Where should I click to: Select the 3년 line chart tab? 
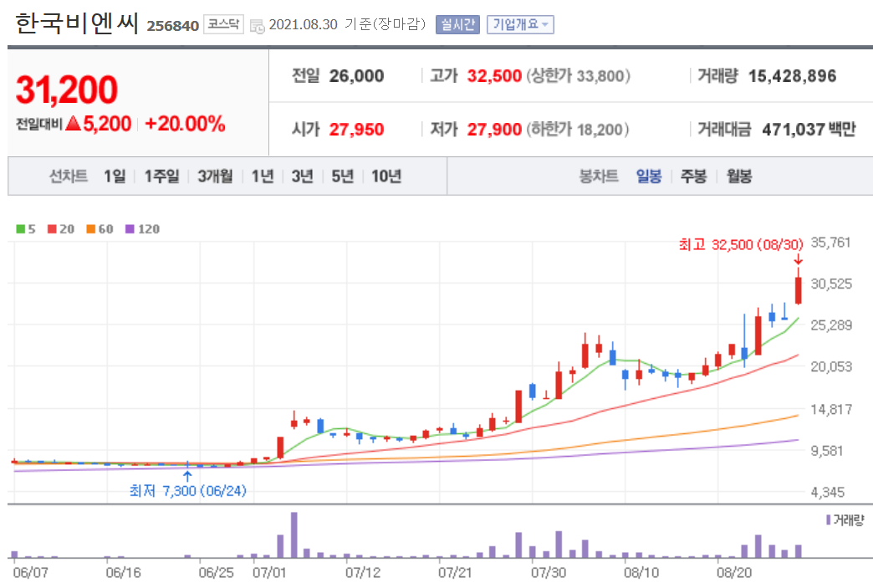click(303, 176)
